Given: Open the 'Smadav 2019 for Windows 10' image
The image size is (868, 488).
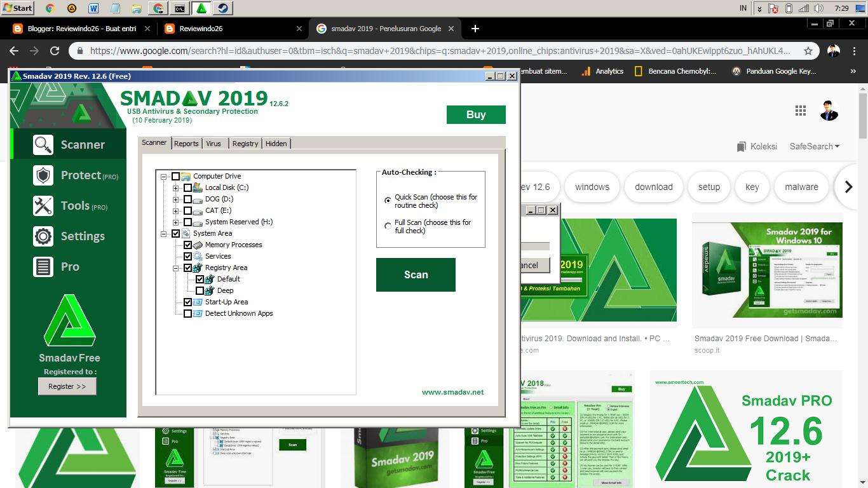Looking at the screenshot, I should point(767,269).
